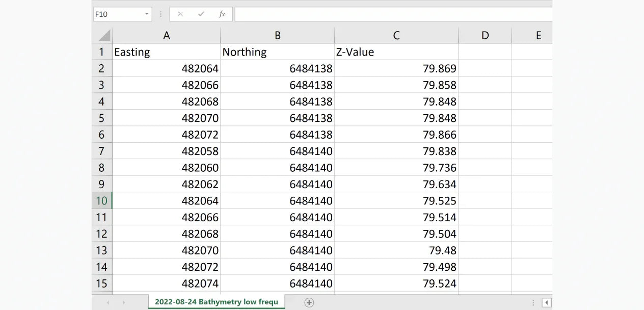The height and width of the screenshot is (310, 644).
Task: Click the Select All corner triangle
Action: pyautogui.click(x=104, y=35)
